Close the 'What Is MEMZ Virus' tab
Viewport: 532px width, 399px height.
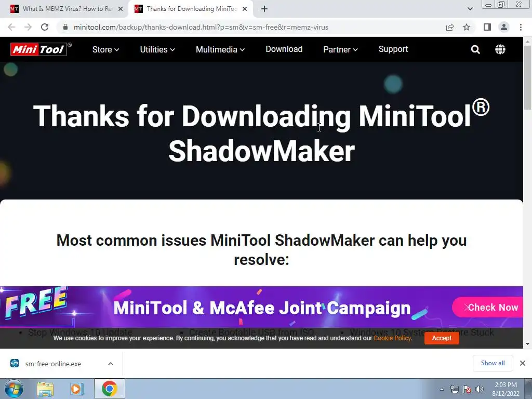click(x=120, y=9)
